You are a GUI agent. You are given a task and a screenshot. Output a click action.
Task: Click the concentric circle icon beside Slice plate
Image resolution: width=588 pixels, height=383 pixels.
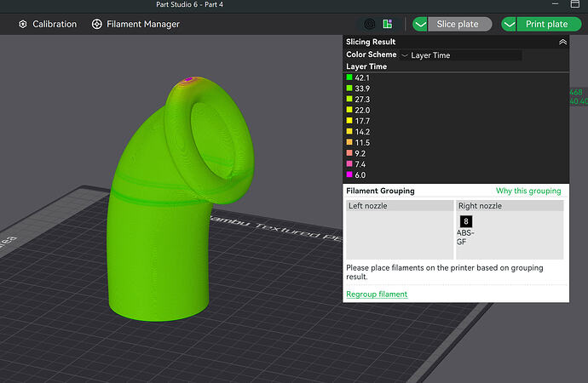(x=369, y=25)
